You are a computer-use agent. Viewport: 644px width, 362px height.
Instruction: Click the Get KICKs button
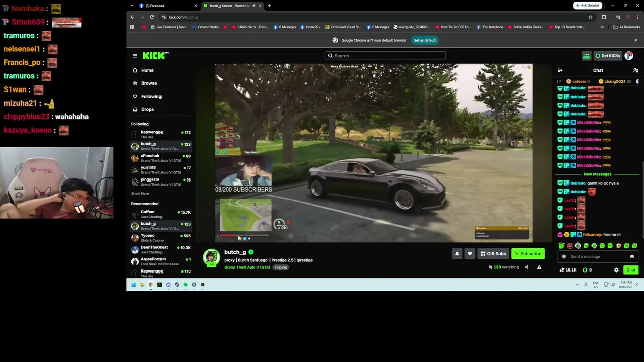coord(607,56)
